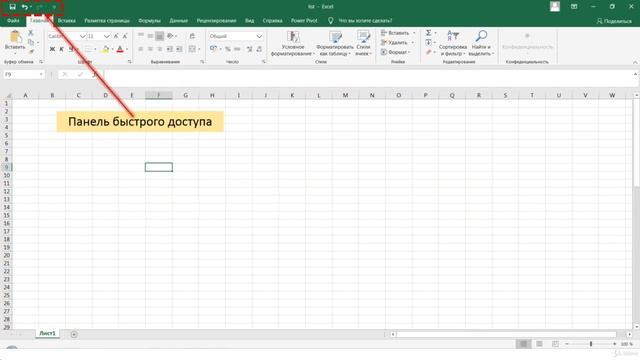Toggle align text right
This screenshot has height=360, width=640.
tap(160, 49)
